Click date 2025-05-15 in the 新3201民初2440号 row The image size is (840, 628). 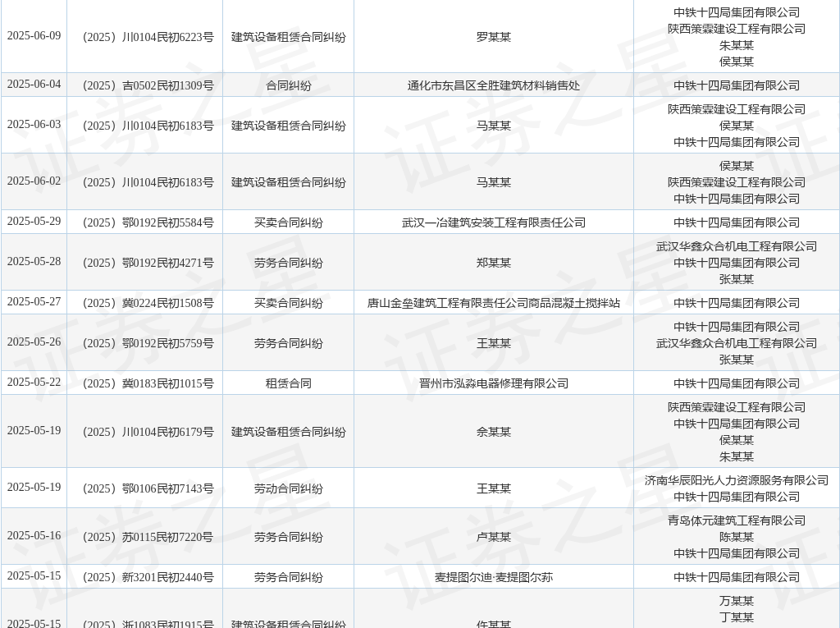[34, 575]
